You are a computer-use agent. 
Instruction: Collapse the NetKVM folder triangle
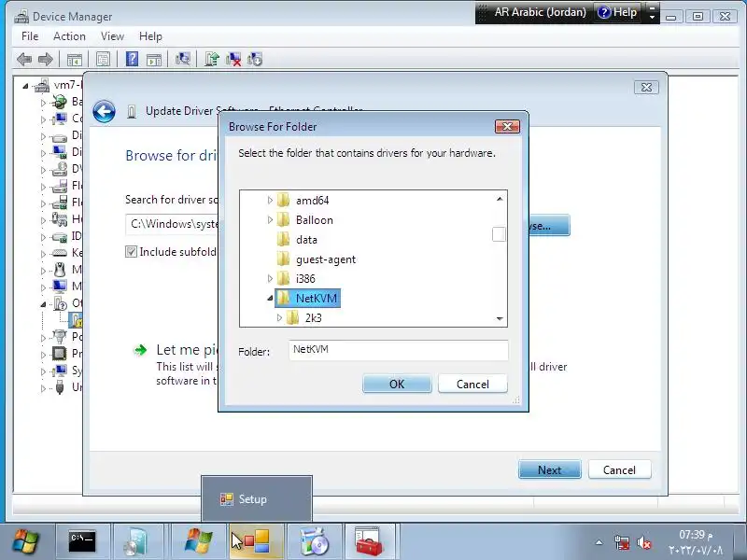[270, 298]
